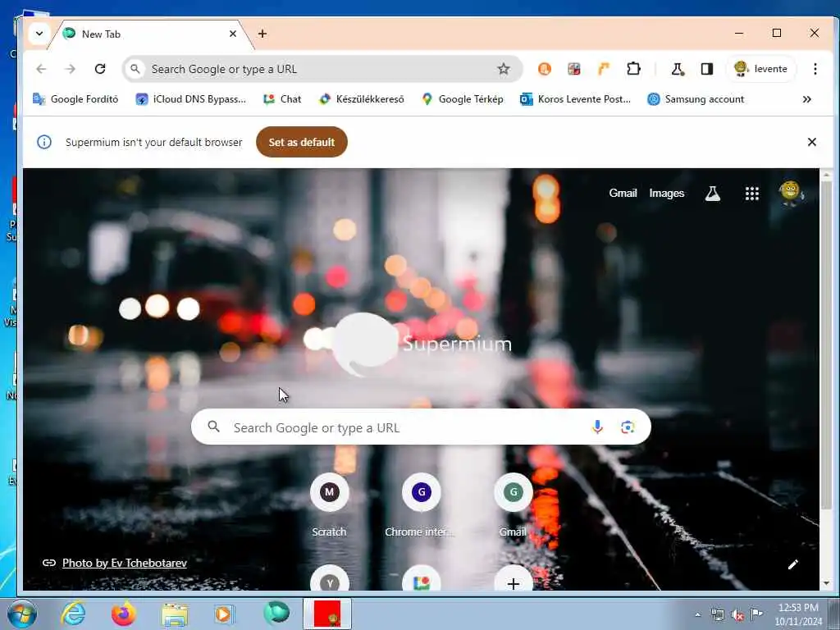The width and height of the screenshot is (840, 630).
Task: Open Google Térkép bookmark
Action: [463, 99]
